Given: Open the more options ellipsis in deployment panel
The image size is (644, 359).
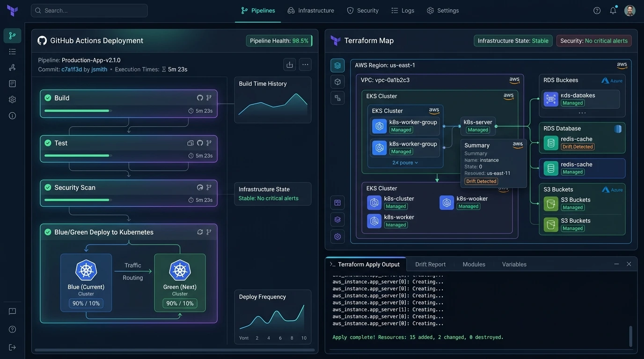Looking at the screenshot, I should (x=305, y=65).
